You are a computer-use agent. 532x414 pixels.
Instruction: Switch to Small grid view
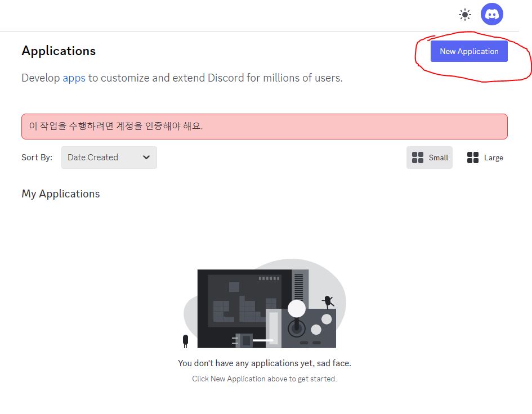point(429,157)
